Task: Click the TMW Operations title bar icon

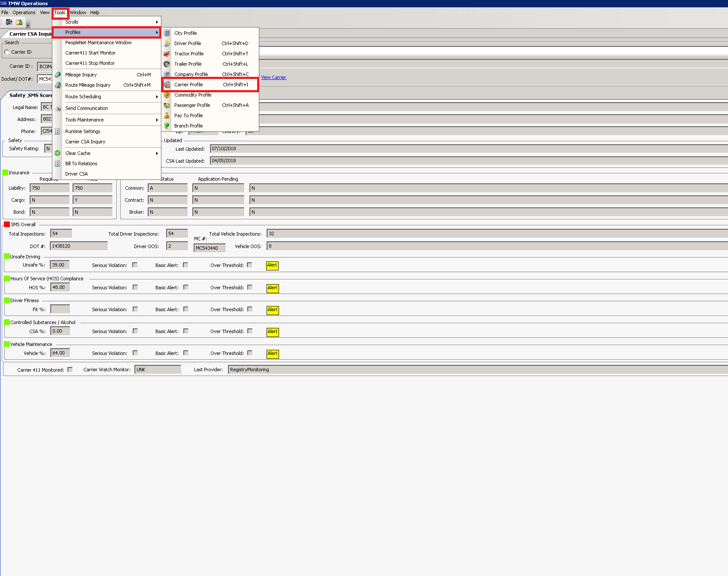Action: (3, 3)
